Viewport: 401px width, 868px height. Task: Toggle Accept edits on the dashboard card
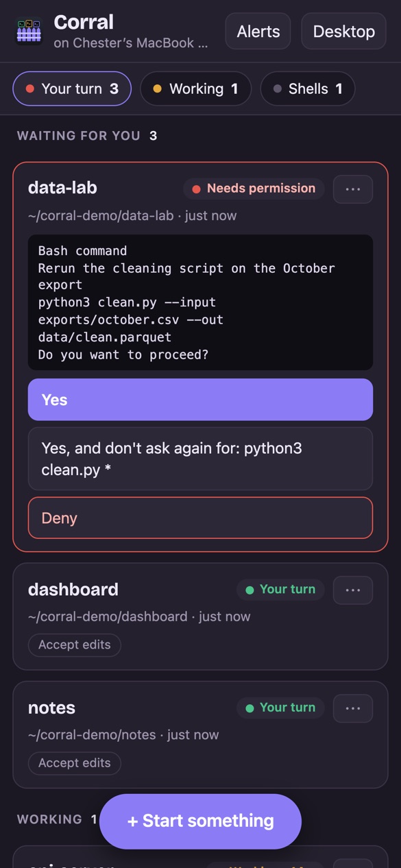(75, 645)
